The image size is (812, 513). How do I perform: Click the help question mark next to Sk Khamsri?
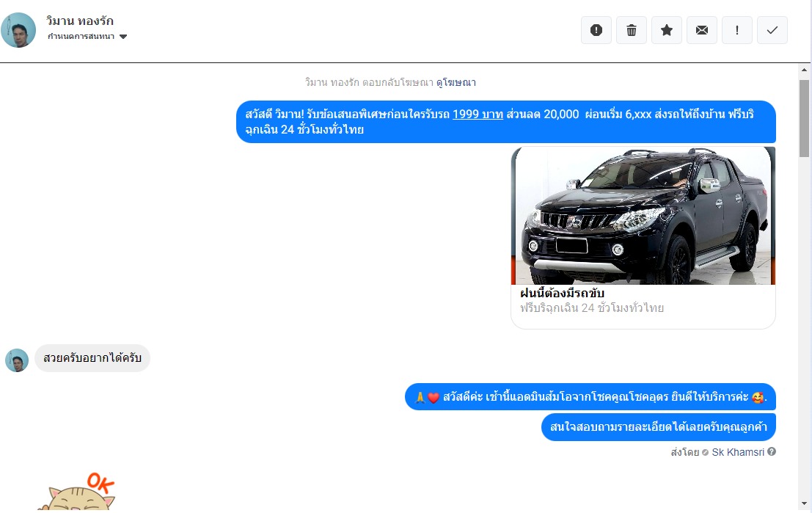(772, 452)
